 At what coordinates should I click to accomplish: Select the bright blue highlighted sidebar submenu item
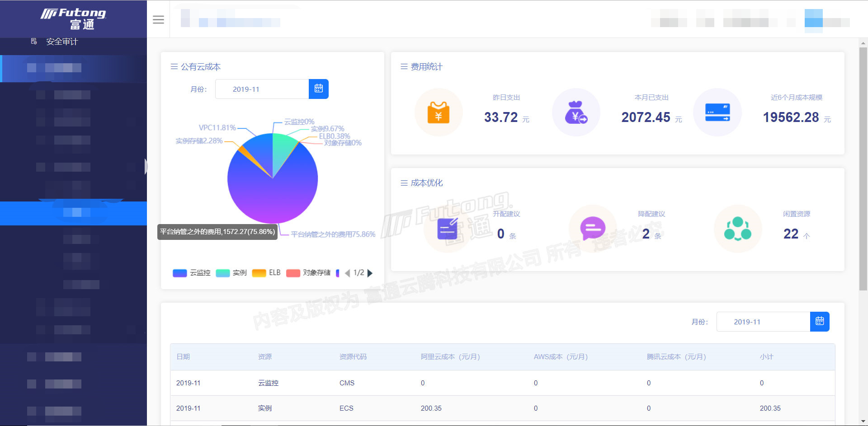pos(73,213)
